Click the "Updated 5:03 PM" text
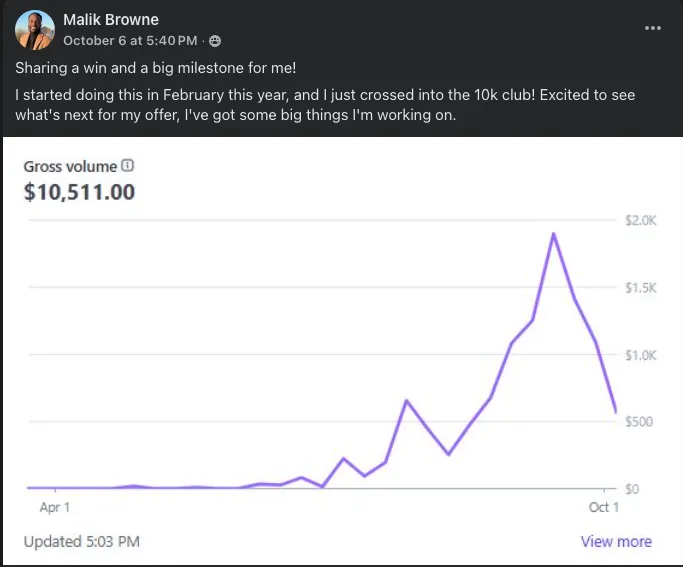The height and width of the screenshot is (567, 683). 81,542
